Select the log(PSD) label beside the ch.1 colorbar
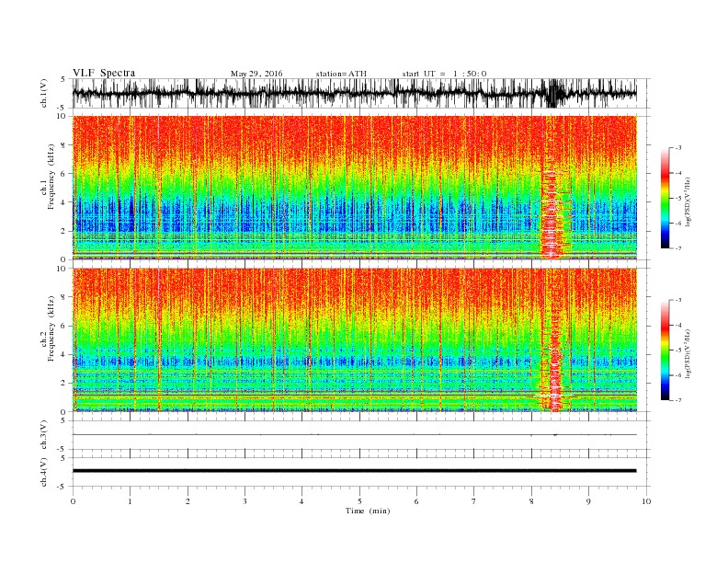The width and height of the screenshot is (728, 563). (688, 201)
